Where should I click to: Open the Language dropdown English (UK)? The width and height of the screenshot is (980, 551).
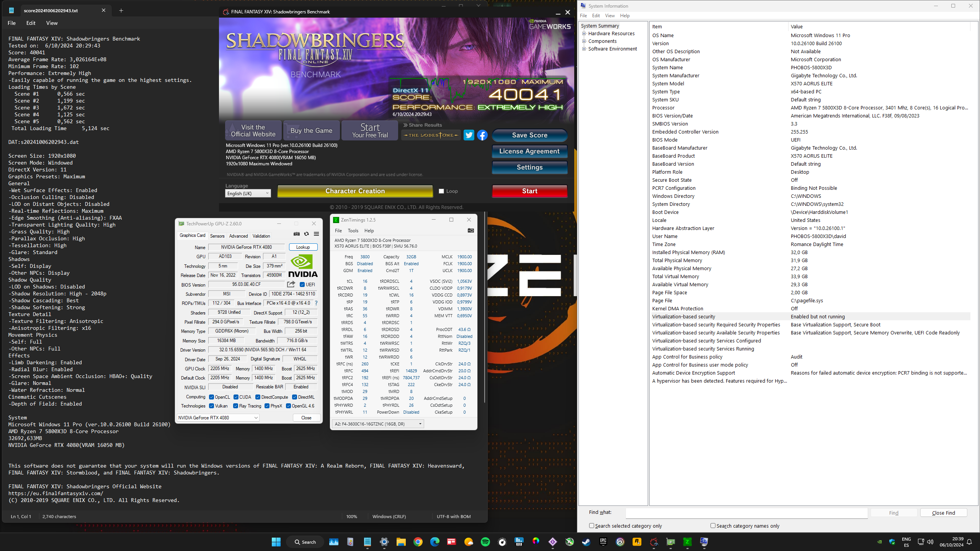coord(248,193)
